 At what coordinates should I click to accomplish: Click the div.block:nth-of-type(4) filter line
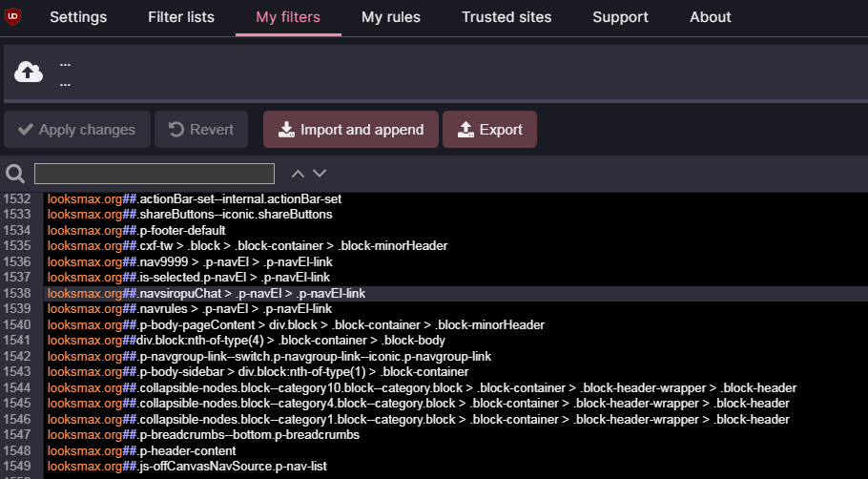pos(246,341)
